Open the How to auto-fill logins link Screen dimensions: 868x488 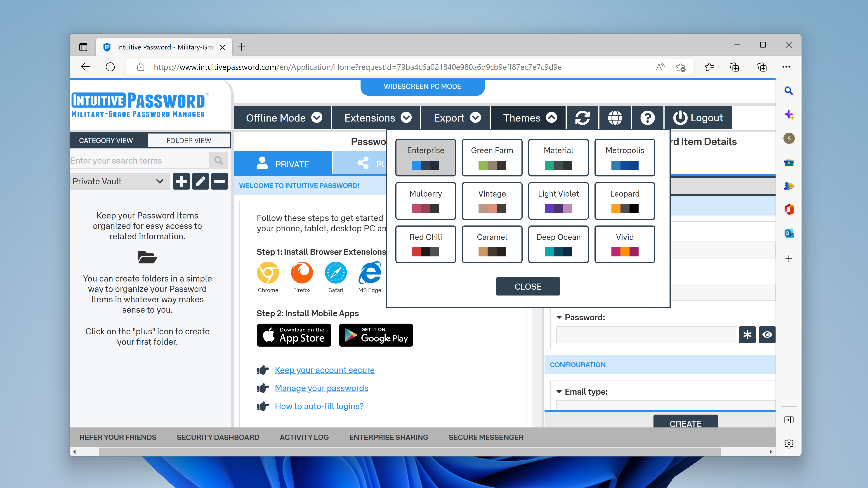pyautogui.click(x=319, y=406)
